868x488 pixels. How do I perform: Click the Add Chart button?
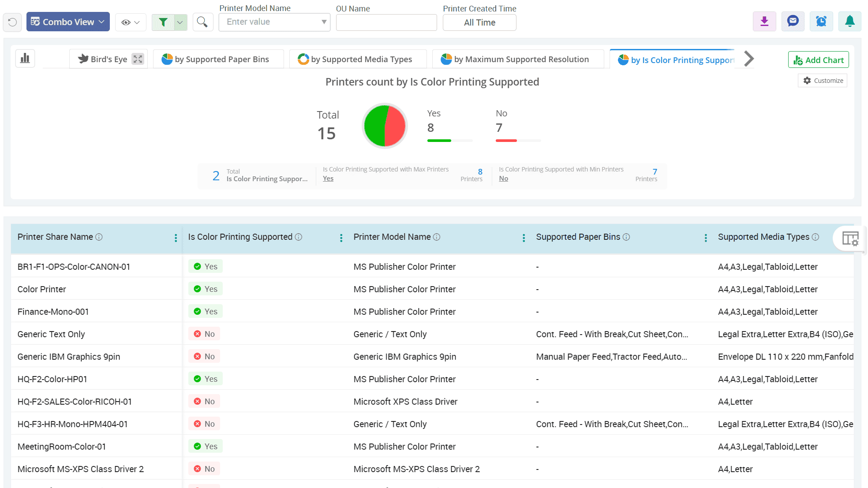coord(818,60)
